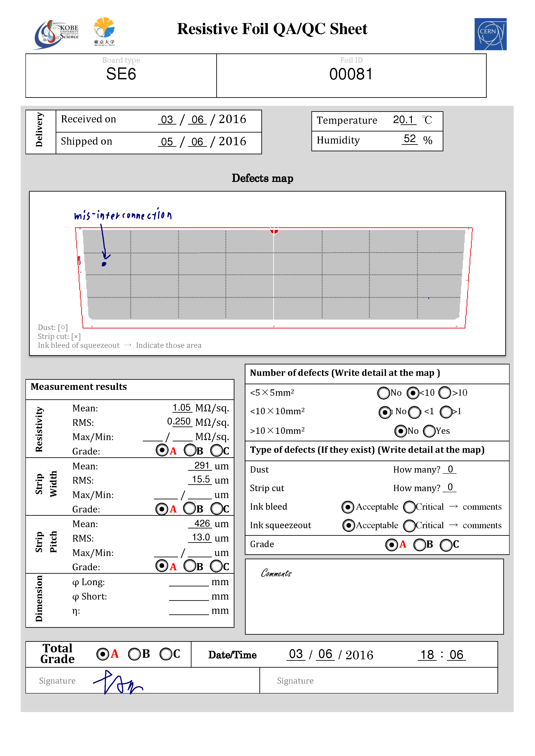Image resolution: width=535 pixels, height=756 pixels.
Task: Click Dust How many count field
Action: tap(450, 469)
